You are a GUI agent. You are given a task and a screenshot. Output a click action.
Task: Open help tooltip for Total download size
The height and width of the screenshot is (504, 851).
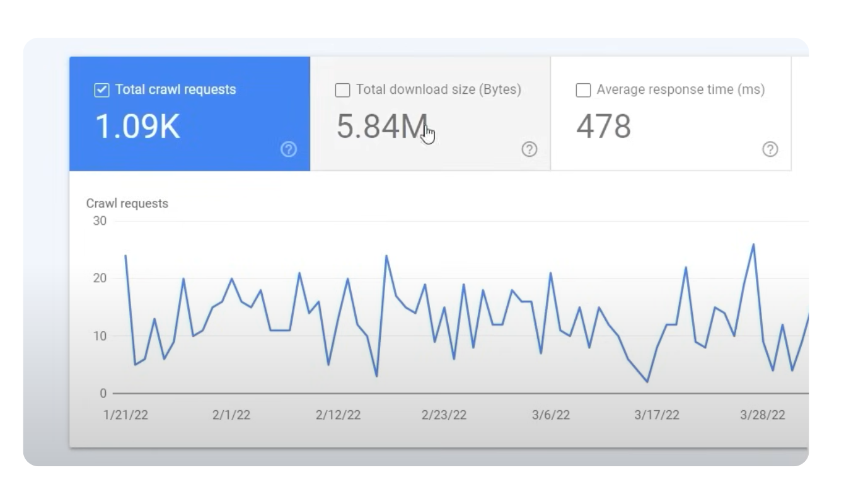pos(530,149)
